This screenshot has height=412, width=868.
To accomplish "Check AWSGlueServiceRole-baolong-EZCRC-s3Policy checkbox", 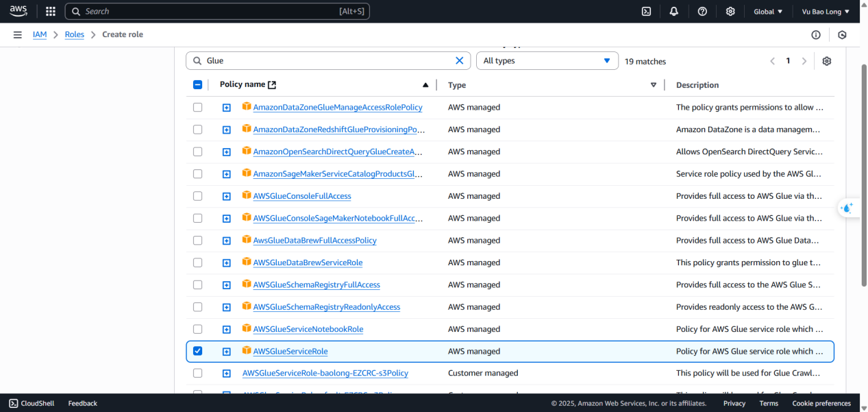I will click(x=198, y=373).
